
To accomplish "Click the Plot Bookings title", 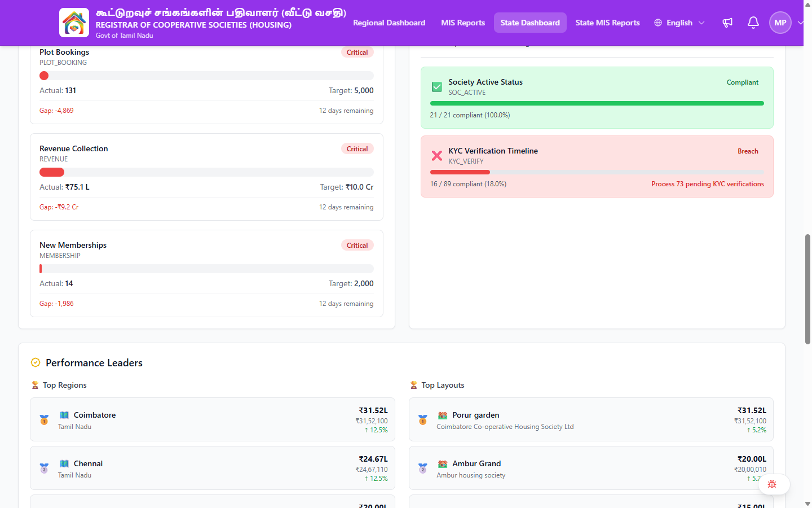I will point(64,52).
